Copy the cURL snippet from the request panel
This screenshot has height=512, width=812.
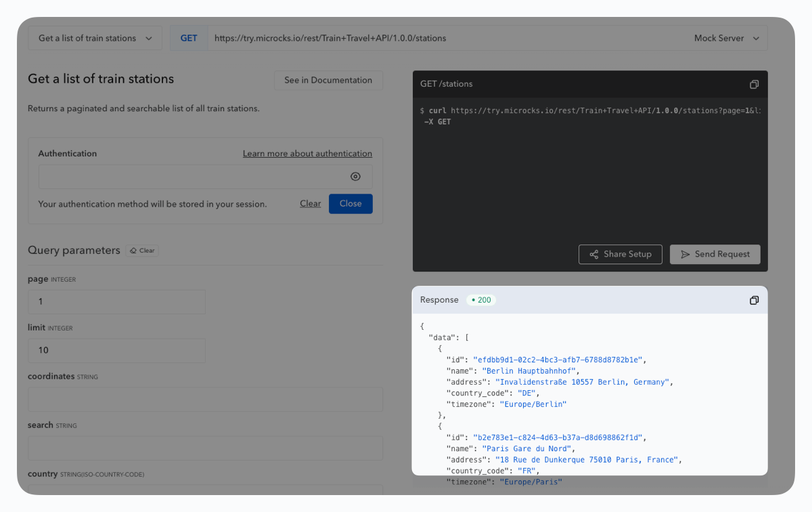pos(754,84)
